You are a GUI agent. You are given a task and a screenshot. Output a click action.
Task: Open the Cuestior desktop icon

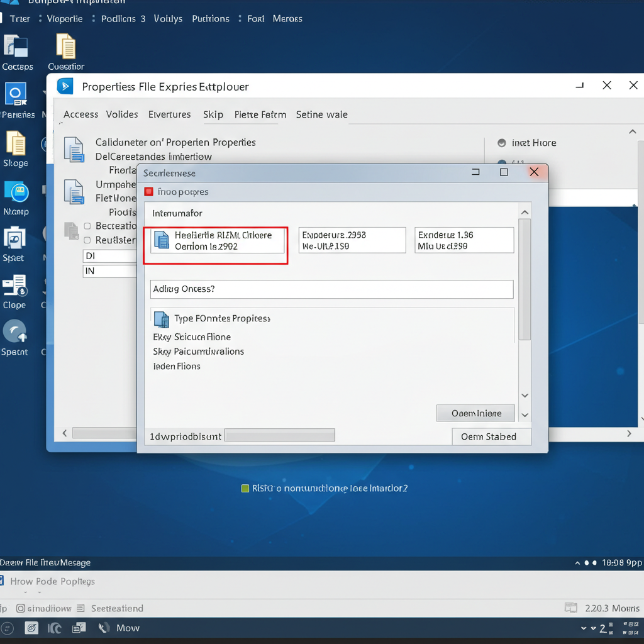tap(65, 50)
